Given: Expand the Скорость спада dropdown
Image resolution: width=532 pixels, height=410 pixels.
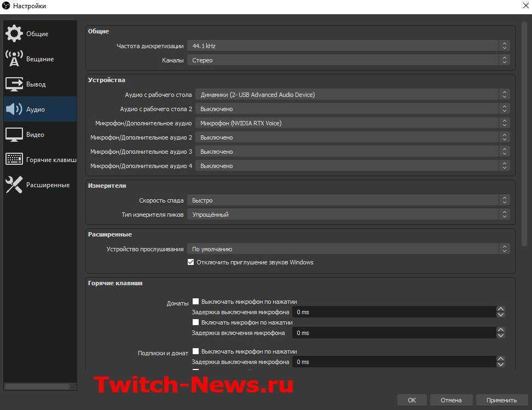Looking at the screenshot, I should pos(348,200).
